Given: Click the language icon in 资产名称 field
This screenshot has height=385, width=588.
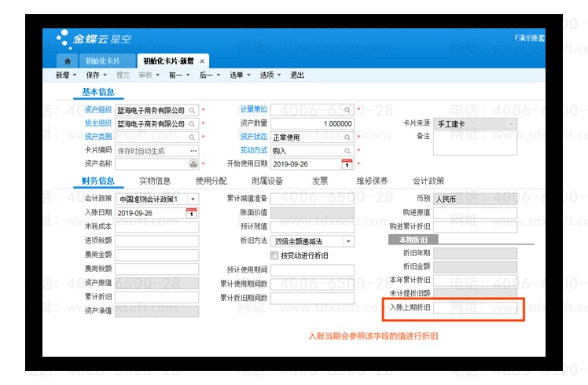Looking at the screenshot, I should [x=193, y=163].
